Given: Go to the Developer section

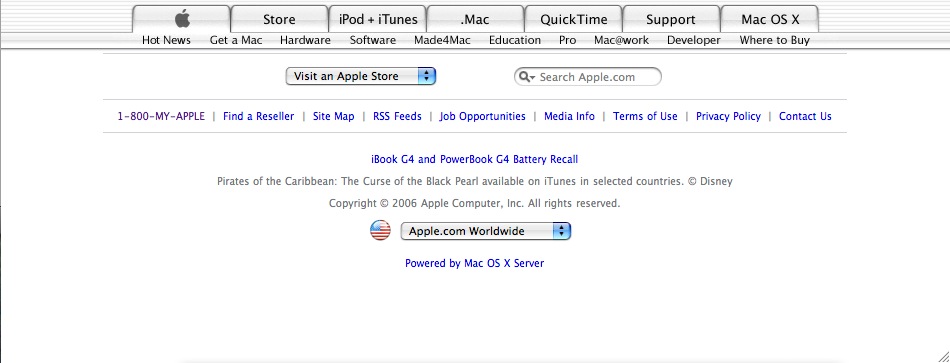Looking at the screenshot, I should point(694,40).
